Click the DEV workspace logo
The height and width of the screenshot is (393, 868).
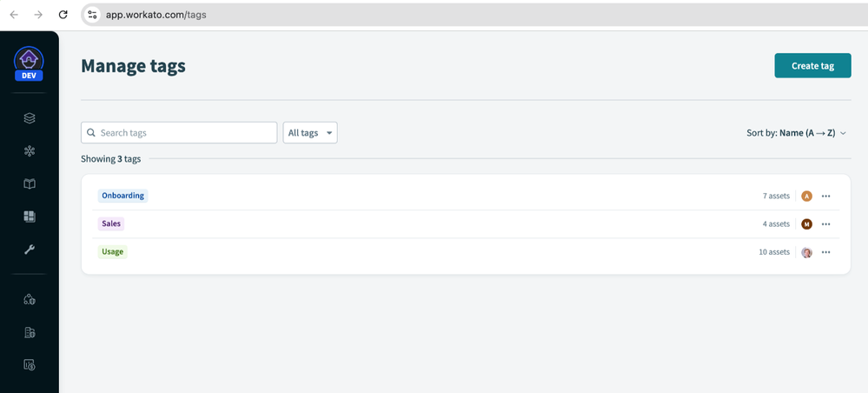coord(30,63)
